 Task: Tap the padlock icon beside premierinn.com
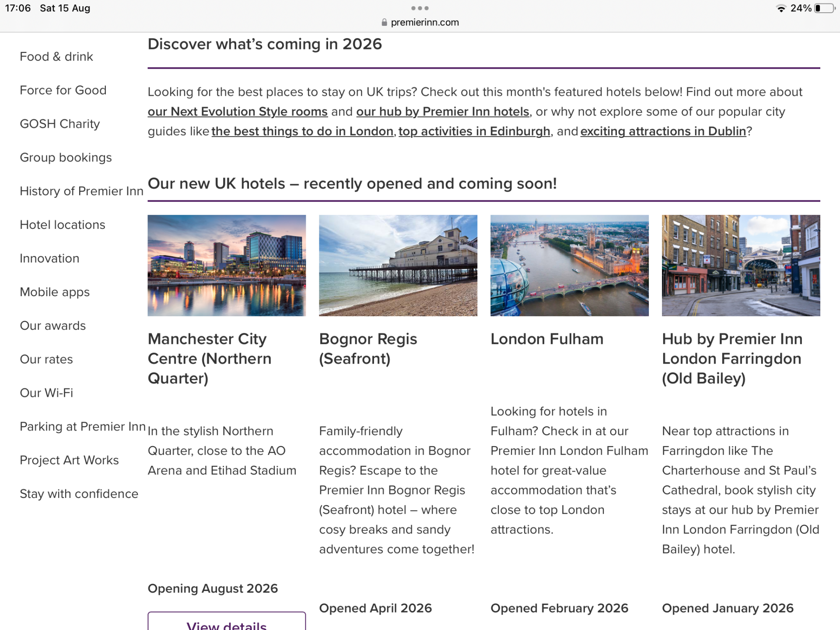point(384,22)
